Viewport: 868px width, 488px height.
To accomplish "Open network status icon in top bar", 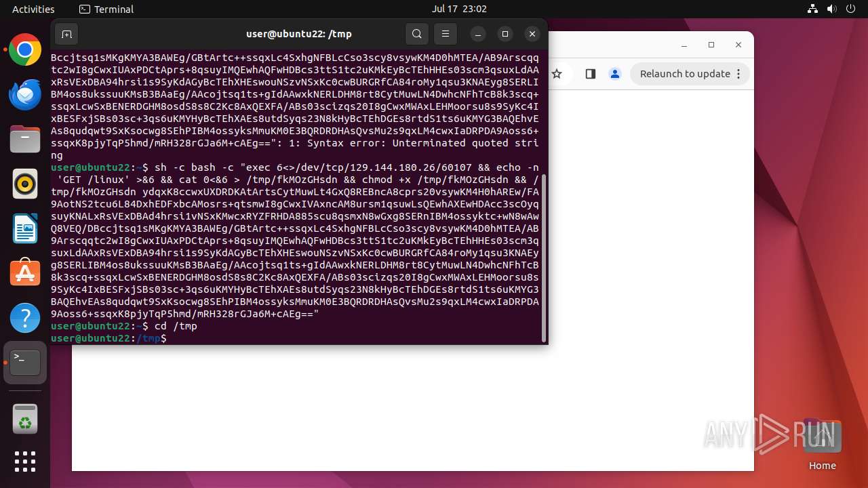I will point(813,9).
